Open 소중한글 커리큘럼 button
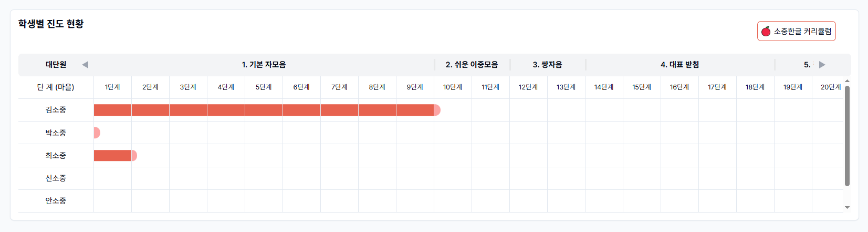The image size is (868, 232). [796, 32]
